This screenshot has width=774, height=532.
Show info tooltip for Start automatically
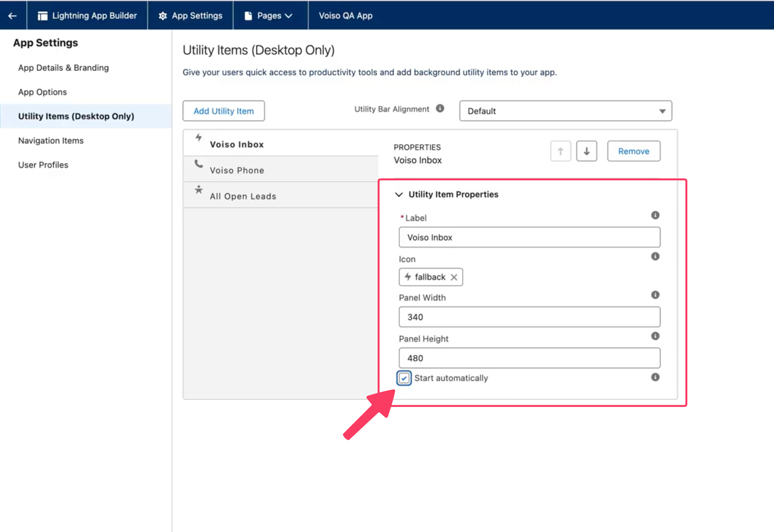[655, 377]
